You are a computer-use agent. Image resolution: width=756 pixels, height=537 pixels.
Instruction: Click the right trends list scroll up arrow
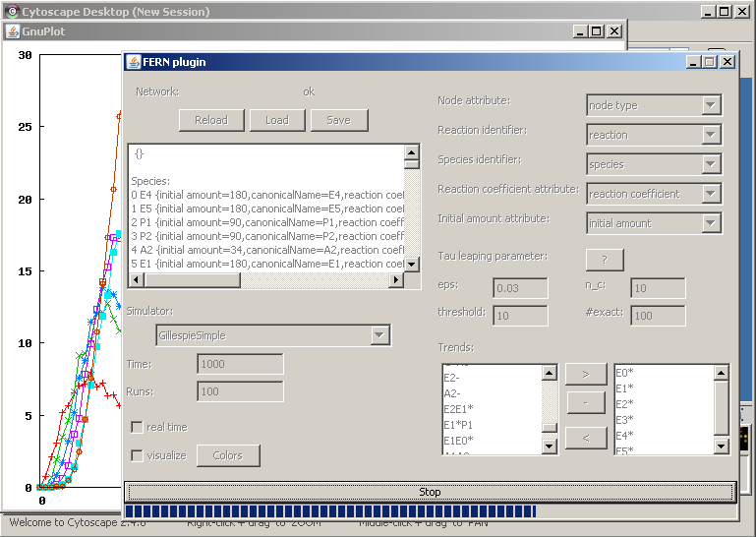721,373
